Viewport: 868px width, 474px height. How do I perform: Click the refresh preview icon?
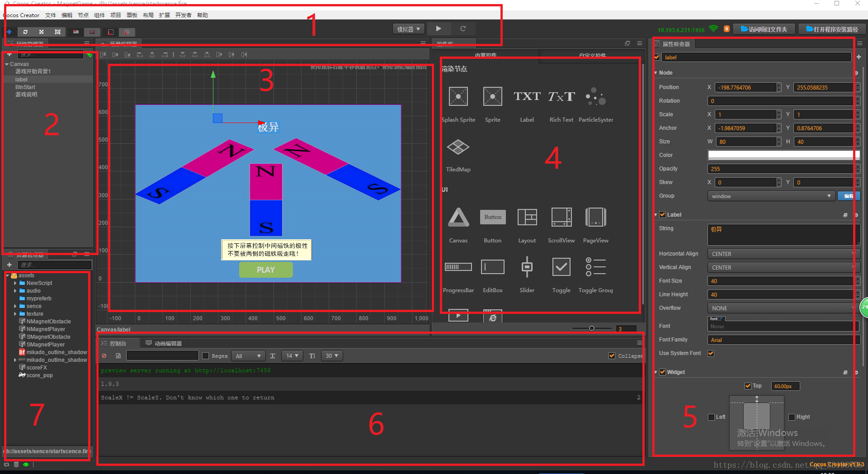click(x=463, y=28)
